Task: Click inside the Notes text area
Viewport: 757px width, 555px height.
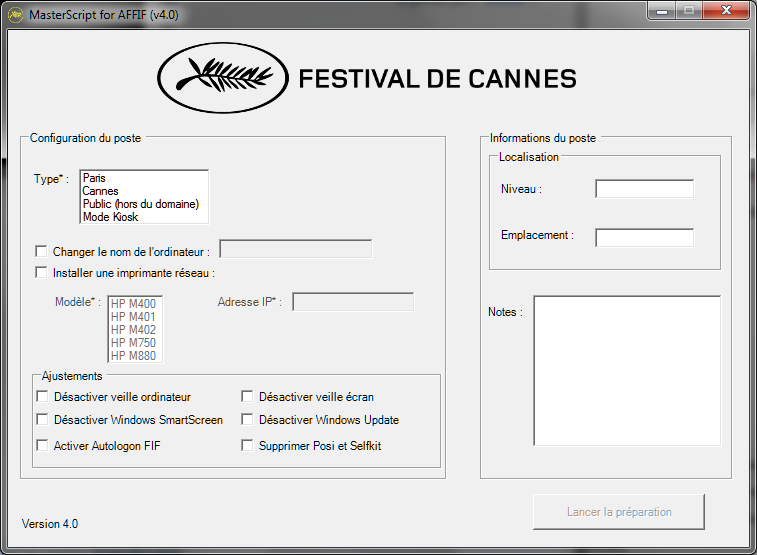Action: [x=627, y=371]
